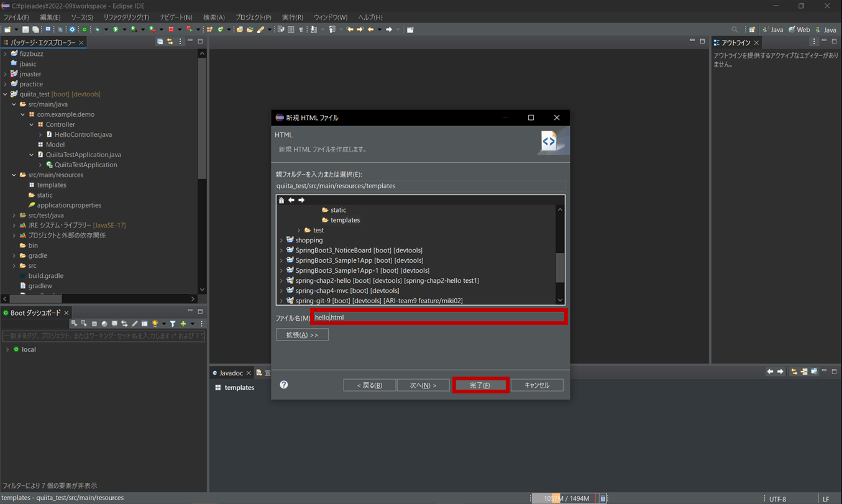The width and height of the screenshot is (842, 504).
Task: Collapse the quiita_test project node
Action: point(6,94)
